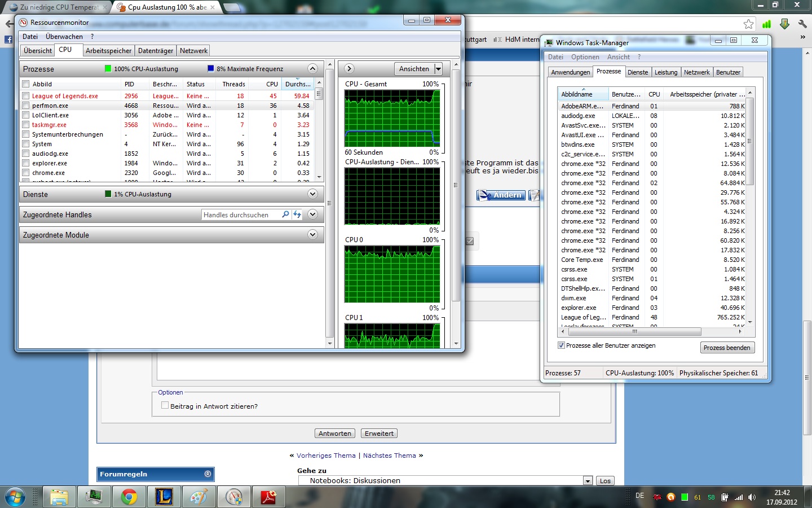Click the orange Avast tray icon
Image resolution: width=812 pixels, height=508 pixels.
[x=670, y=497]
